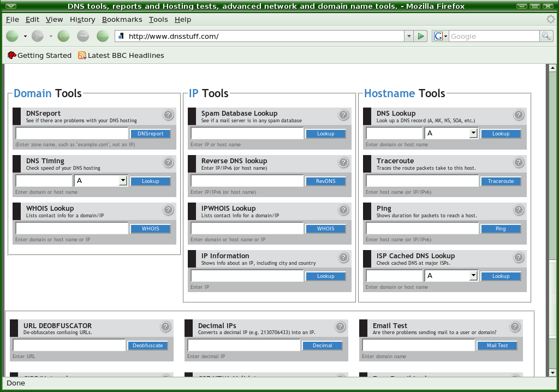
Task: Stop loading with the Stop icon
Action: coord(83,36)
